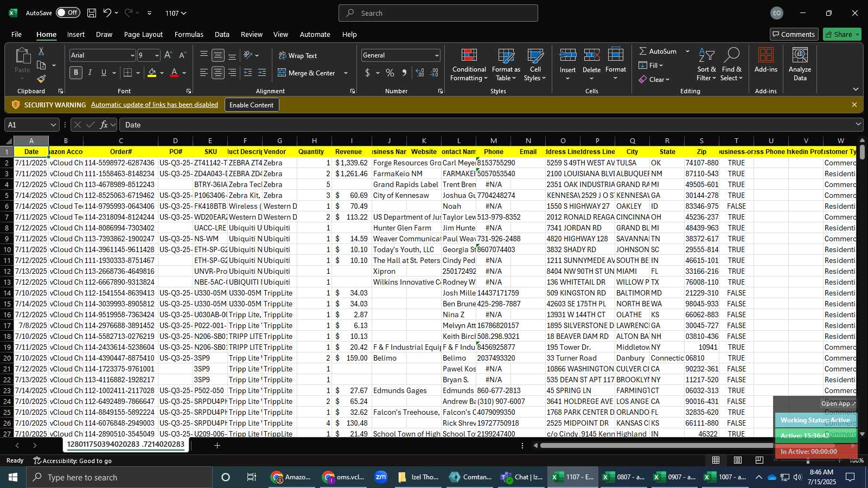Click the Insert Function fx icon
868x488 pixels.
[104, 125]
